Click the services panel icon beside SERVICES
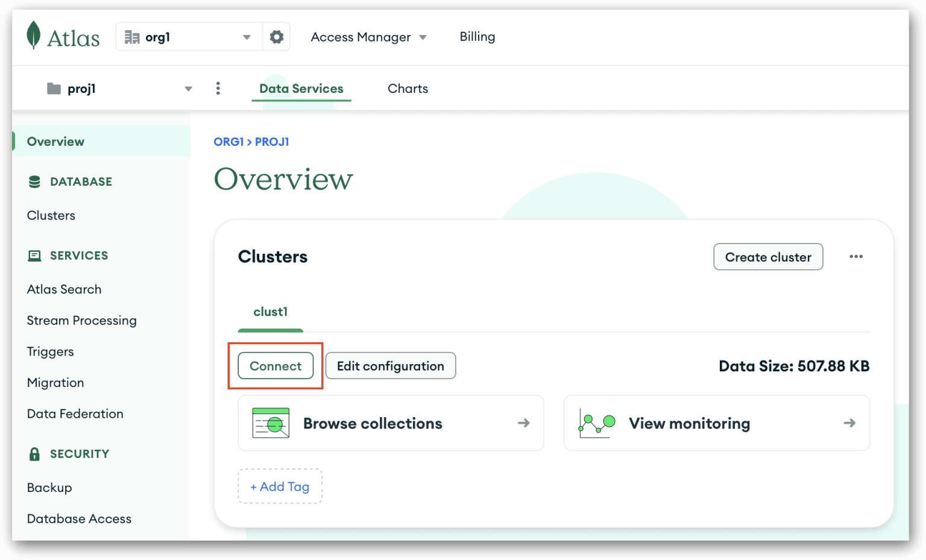 pyautogui.click(x=34, y=255)
